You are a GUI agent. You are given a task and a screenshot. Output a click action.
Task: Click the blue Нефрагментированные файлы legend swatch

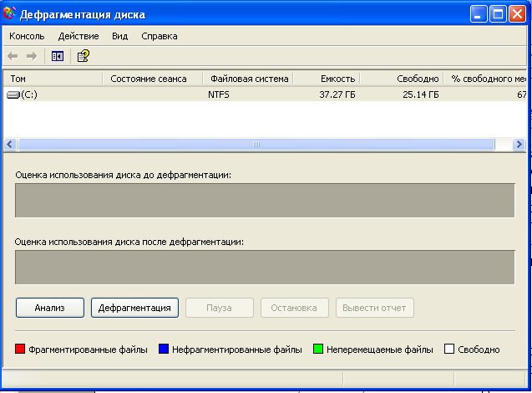[164, 349]
